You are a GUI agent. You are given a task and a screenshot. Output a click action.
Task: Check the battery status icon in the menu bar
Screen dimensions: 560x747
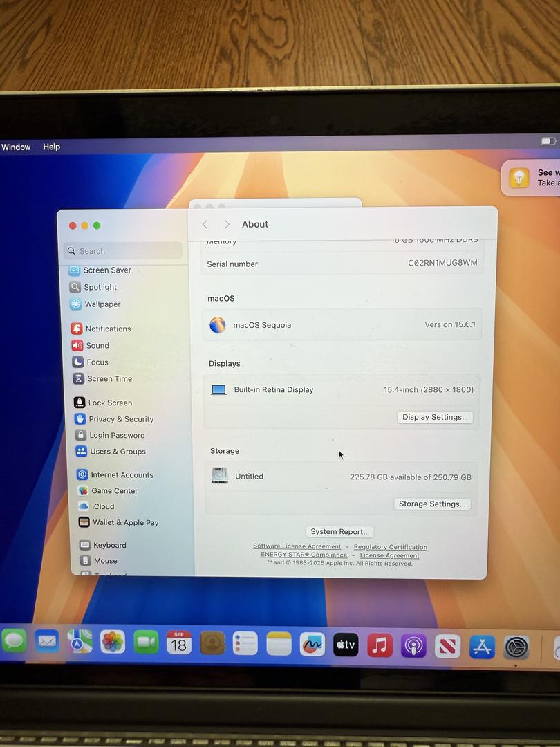[x=548, y=141]
